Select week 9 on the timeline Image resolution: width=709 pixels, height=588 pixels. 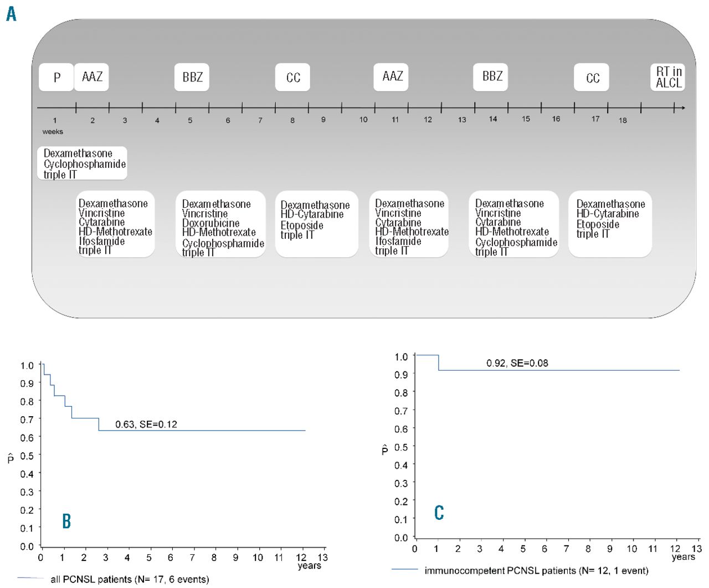point(323,120)
